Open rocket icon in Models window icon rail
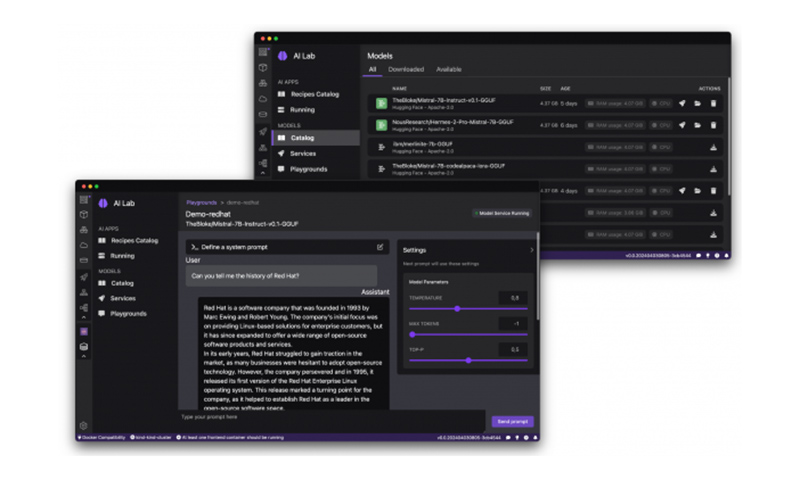Screen dimensions: 800x480 (263, 132)
